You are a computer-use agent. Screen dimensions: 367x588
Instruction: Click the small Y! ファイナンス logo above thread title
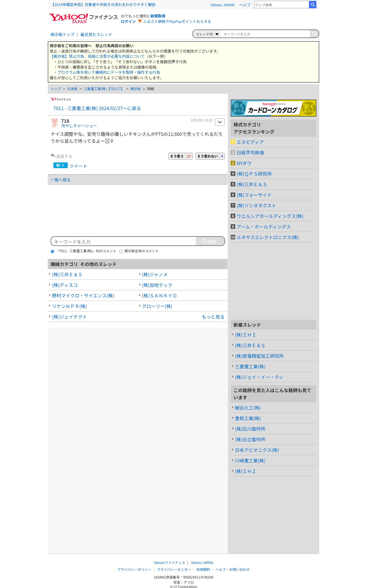pos(61,99)
